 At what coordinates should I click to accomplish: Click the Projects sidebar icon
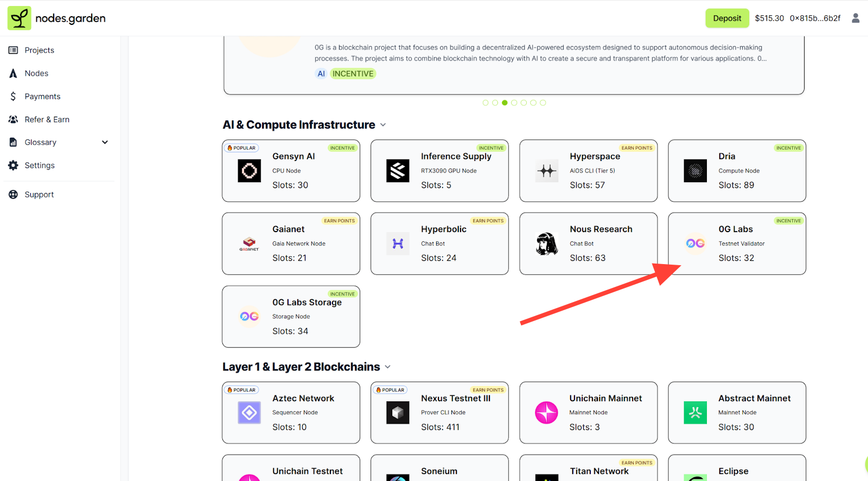13,50
